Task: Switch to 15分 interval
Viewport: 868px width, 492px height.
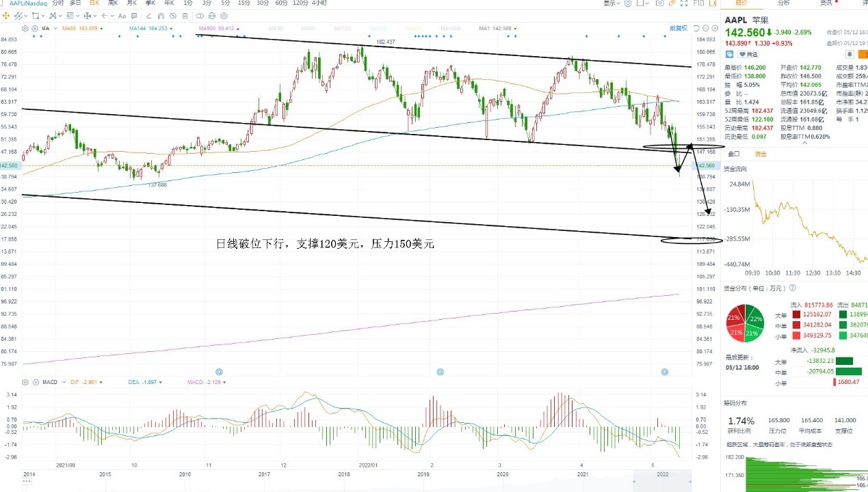Action: [x=244, y=3]
